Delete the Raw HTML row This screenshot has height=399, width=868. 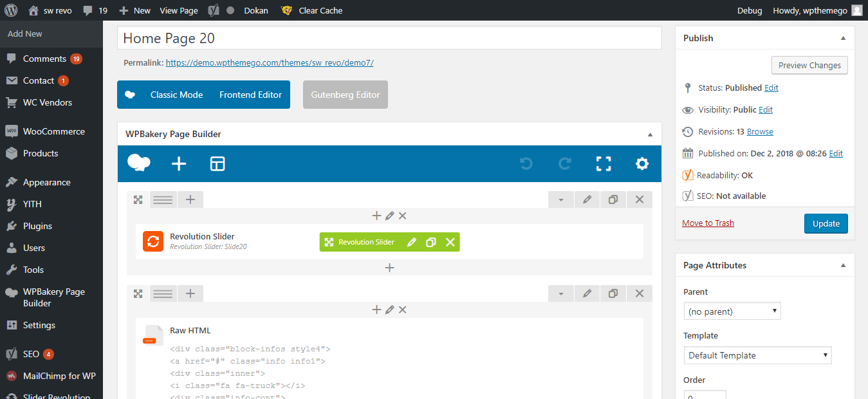tap(640, 293)
